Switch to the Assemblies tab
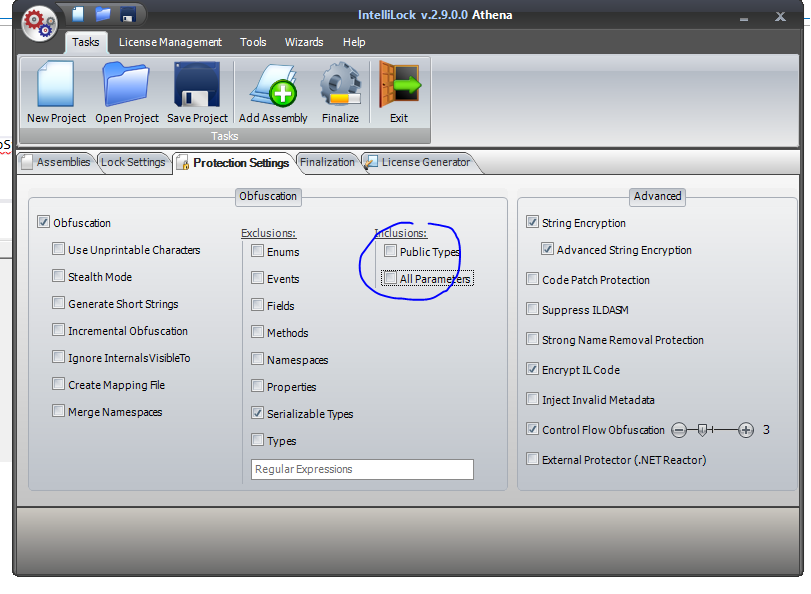 [x=56, y=162]
